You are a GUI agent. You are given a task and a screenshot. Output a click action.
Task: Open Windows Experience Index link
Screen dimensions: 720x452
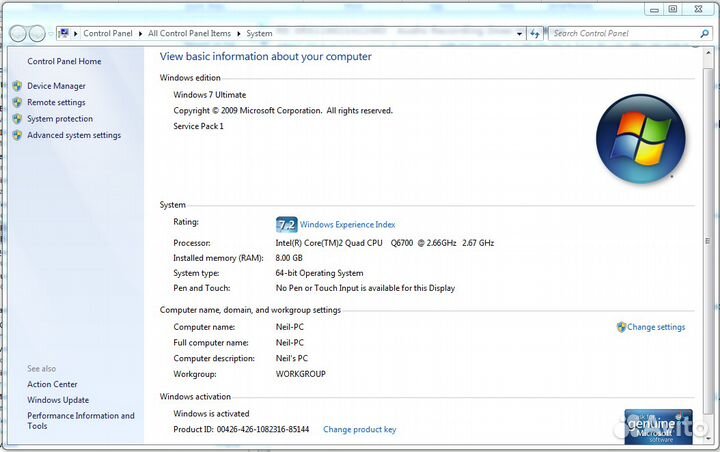click(347, 225)
